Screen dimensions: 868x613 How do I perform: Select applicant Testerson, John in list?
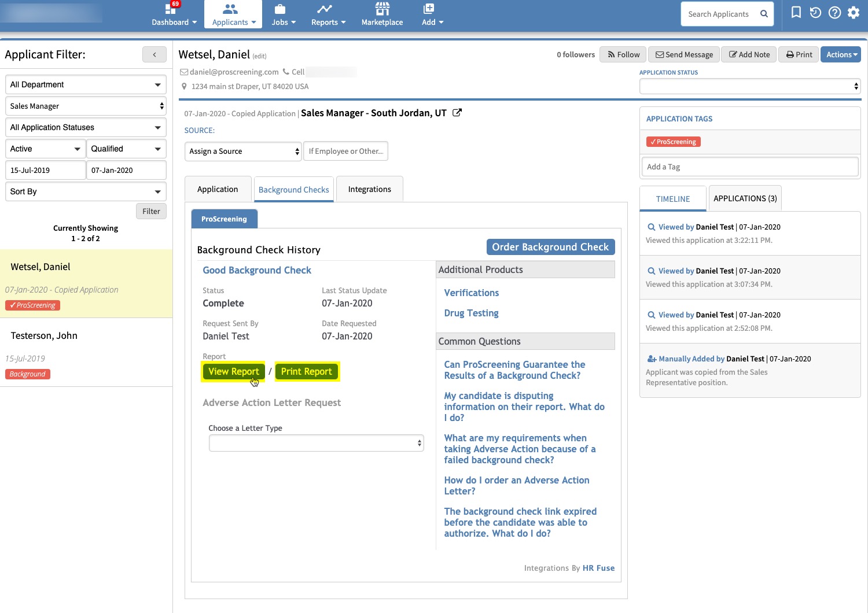pos(44,335)
